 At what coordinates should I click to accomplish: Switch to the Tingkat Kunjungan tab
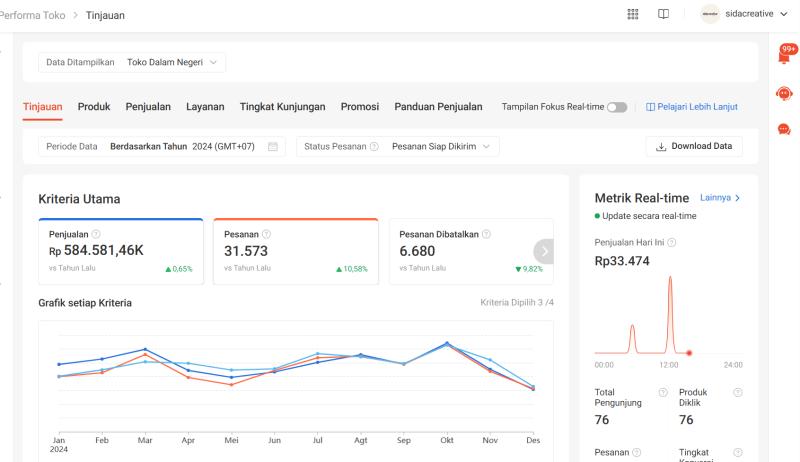coord(283,107)
